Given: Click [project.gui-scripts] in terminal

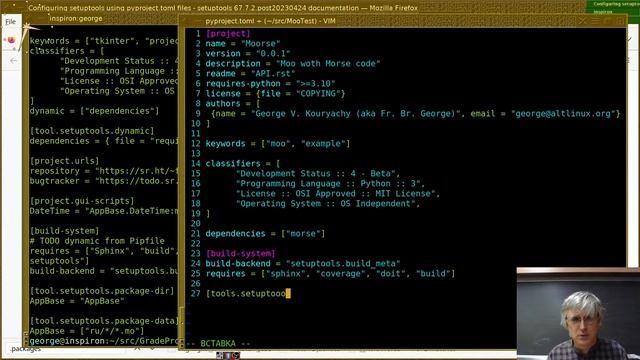Looking at the screenshot, I should tap(81, 201).
